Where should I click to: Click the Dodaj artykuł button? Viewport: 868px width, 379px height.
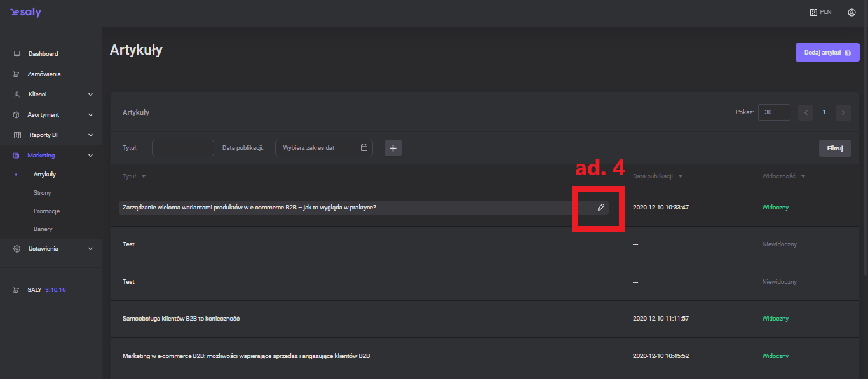pyautogui.click(x=827, y=53)
